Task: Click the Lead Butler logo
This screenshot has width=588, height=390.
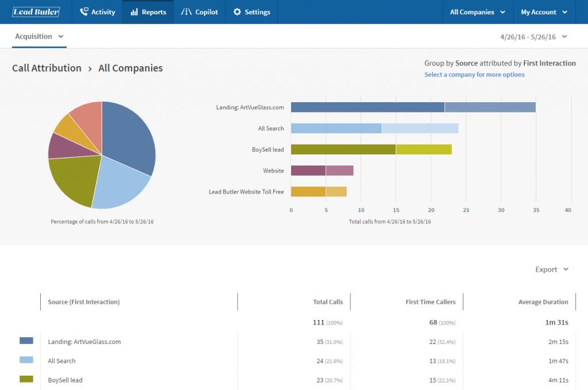Action: (36, 11)
